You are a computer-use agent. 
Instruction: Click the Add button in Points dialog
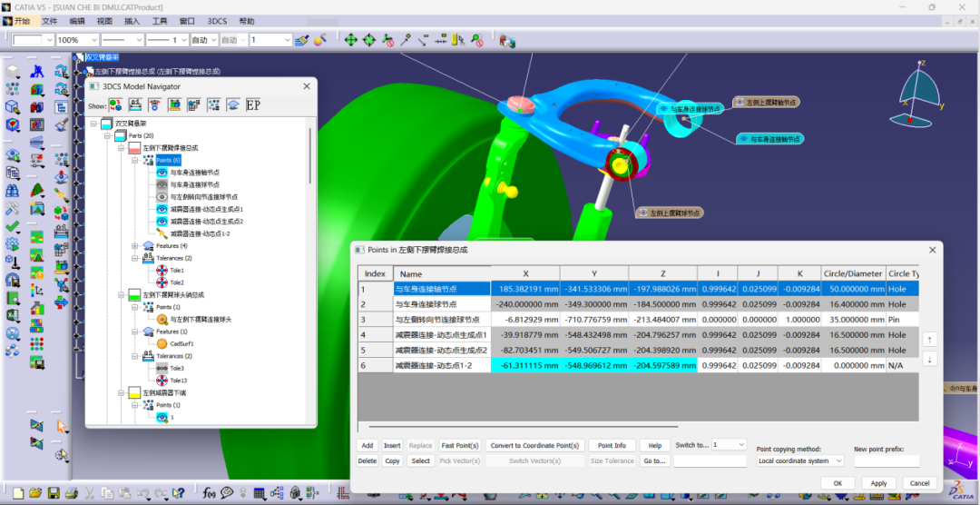[367, 446]
